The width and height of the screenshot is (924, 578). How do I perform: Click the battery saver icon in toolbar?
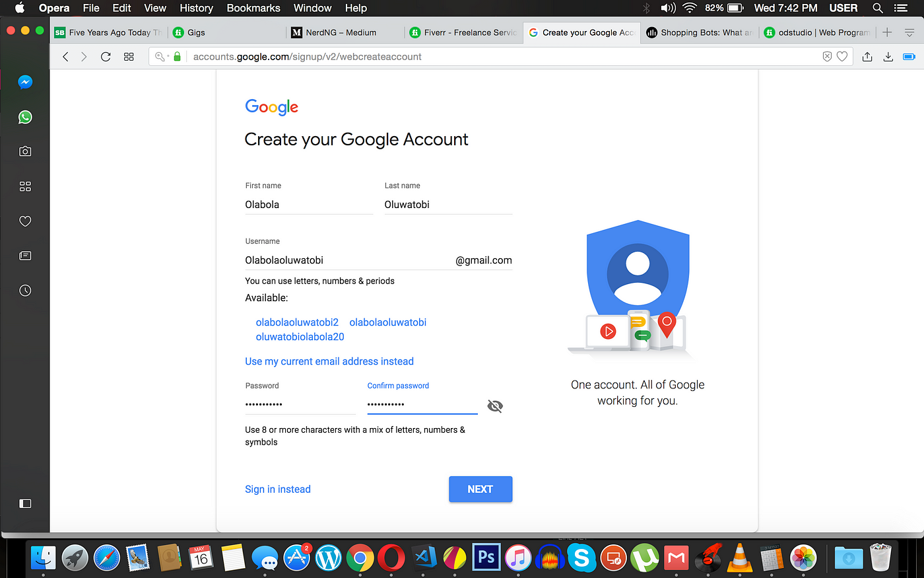[909, 57]
